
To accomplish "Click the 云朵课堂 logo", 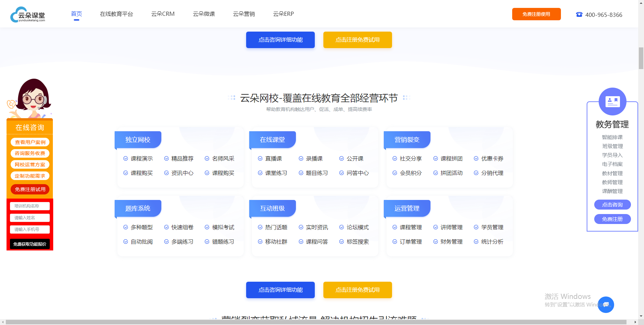I will coord(28,14).
